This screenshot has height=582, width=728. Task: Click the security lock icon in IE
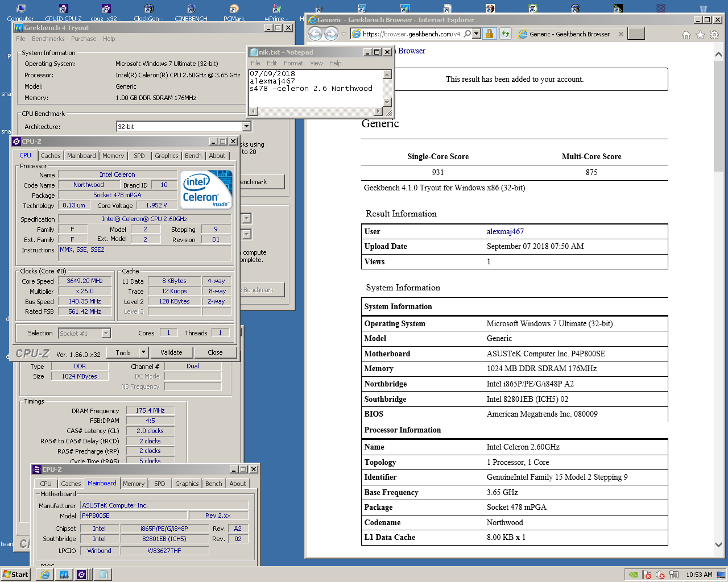tap(489, 34)
